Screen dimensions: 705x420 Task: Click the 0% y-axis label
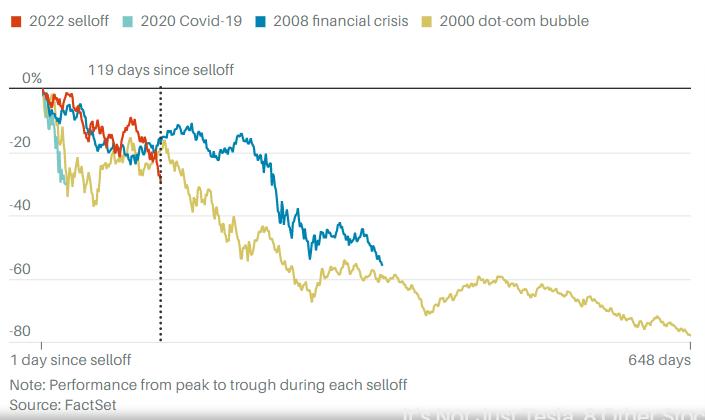(32, 78)
